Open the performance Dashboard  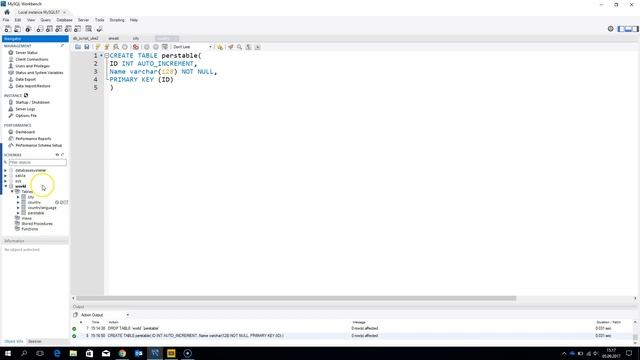pyautogui.click(x=25, y=132)
